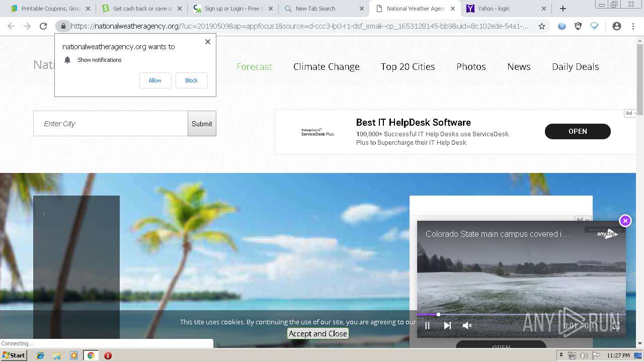The image size is (644, 362).
Task: Open the Forecast menu item
Action: pyautogui.click(x=254, y=66)
